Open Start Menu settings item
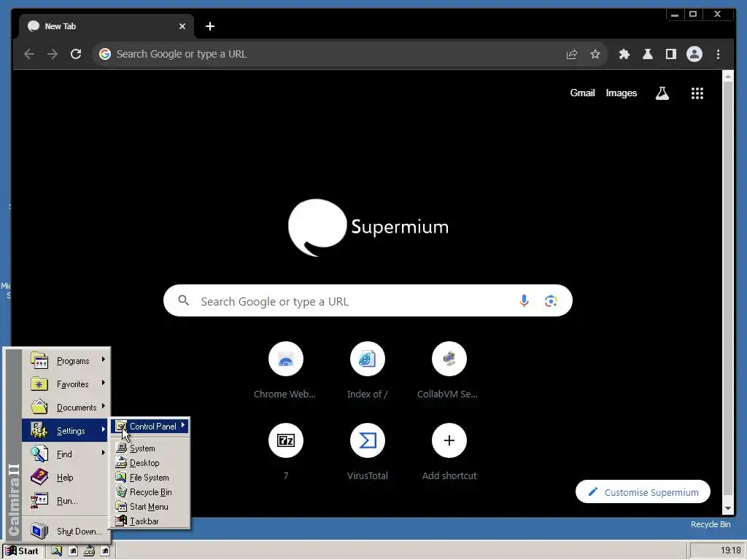Screen dimensions: 747x560 click(150, 507)
